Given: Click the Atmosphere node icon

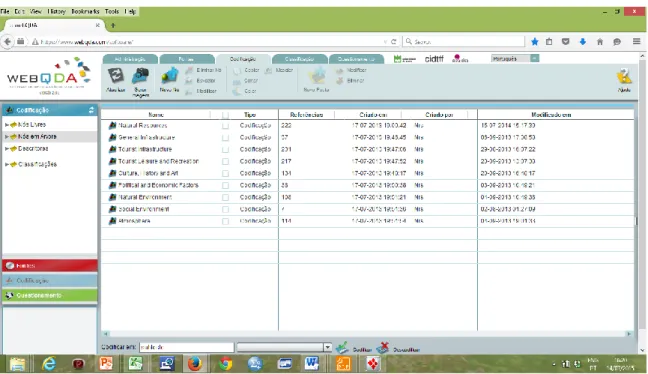Looking at the screenshot, I should click(112, 221).
